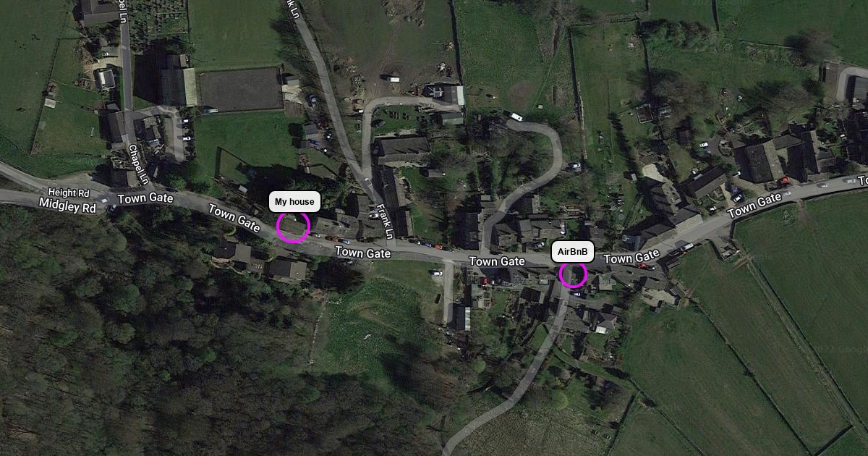Click the Town Gate label immediately right of AirBnB

click(631, 257)
